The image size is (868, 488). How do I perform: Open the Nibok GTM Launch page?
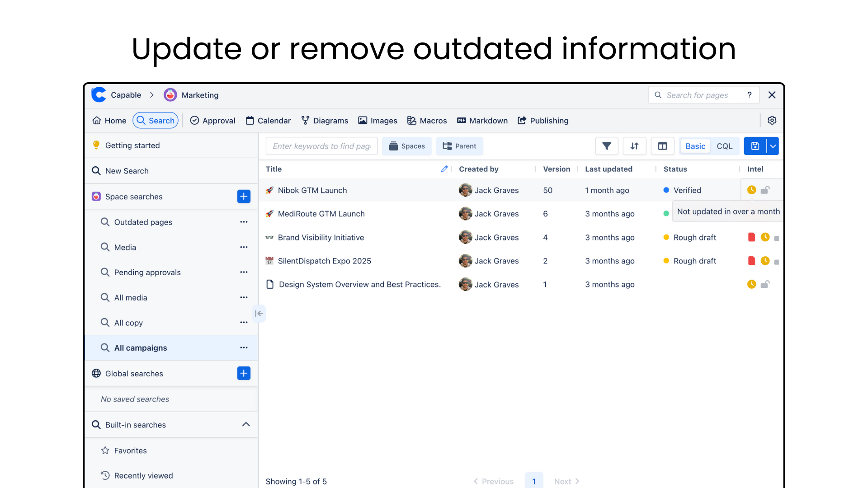click(312, 190)
